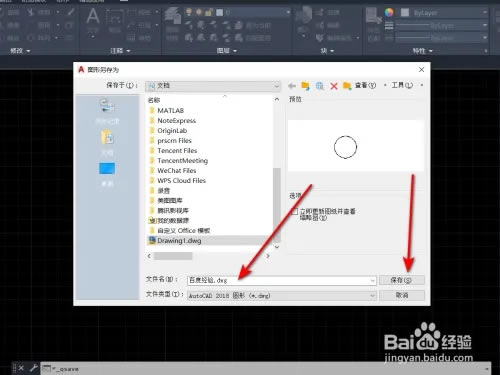Open the Views menu in dialog

(x=365, y=86)
